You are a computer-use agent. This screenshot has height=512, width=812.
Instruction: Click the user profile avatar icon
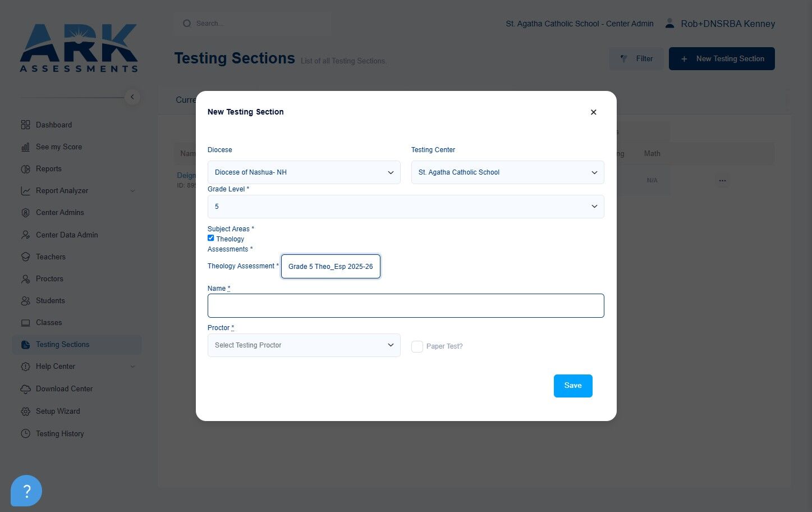(x=669, y=23)
